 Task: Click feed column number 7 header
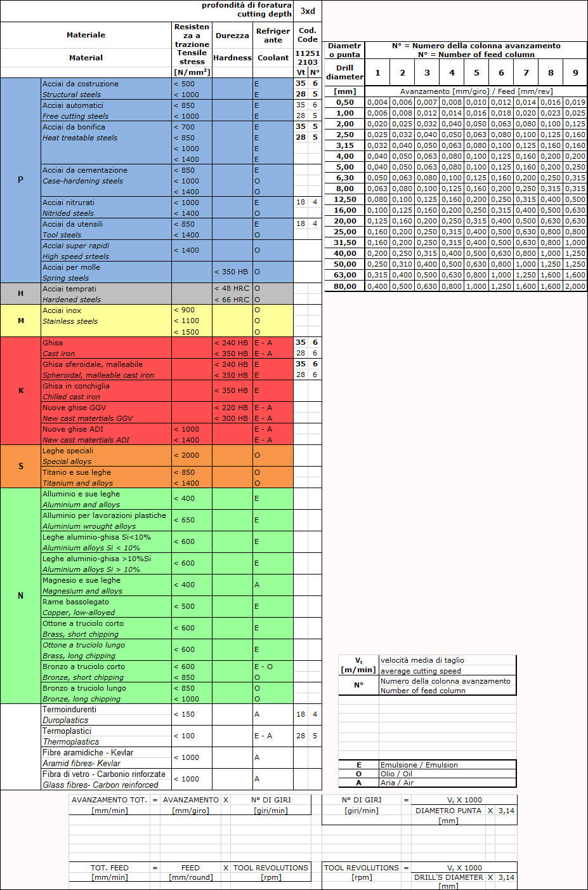pyautogui.click(x=526, y=73)
